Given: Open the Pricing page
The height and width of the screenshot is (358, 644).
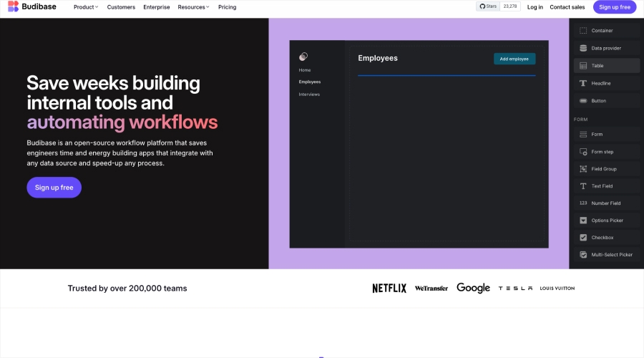Looking at the screenshot, I should pyautogui.click(x=227, y=7).
